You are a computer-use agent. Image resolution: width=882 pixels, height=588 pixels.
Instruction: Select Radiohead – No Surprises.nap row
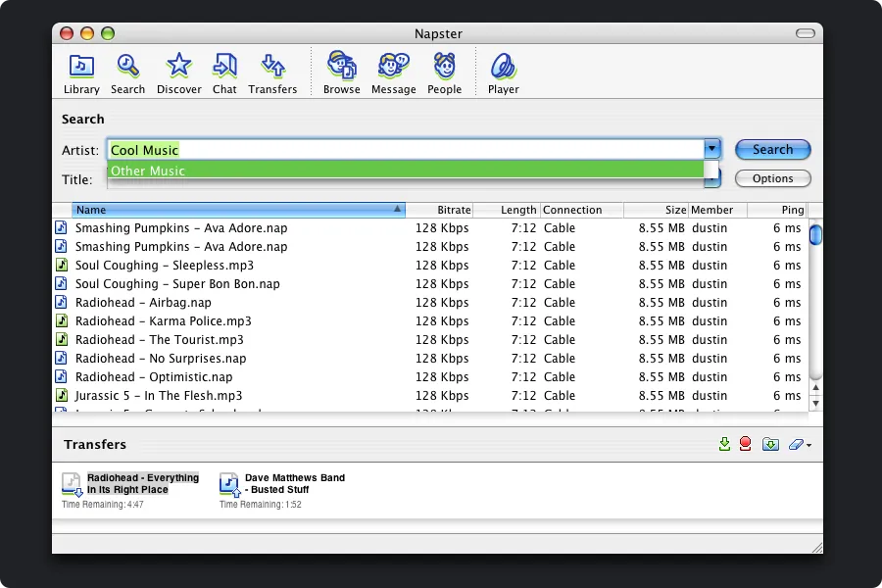[430, 358]
